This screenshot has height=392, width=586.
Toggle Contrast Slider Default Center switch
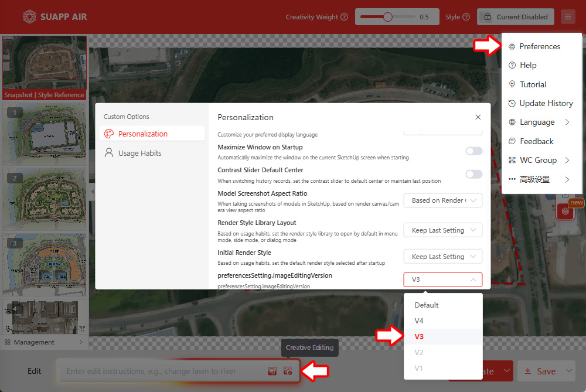point(473,174)
